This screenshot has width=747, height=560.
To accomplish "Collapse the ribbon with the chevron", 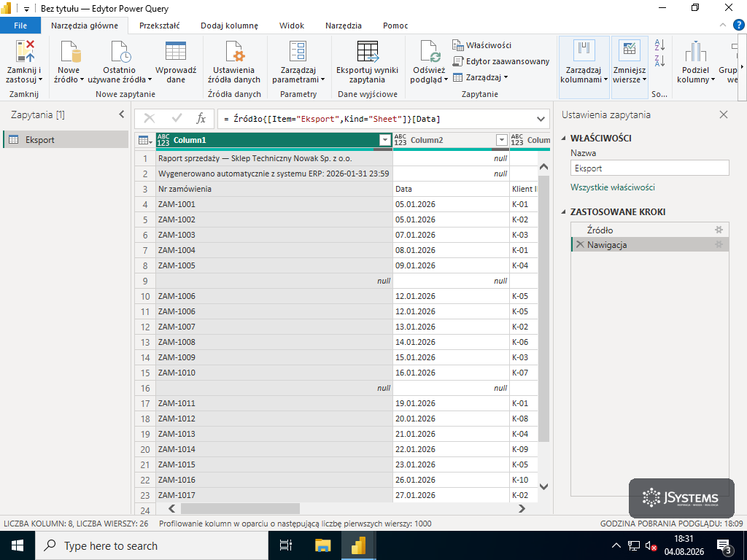I will (x=723, y=25).
